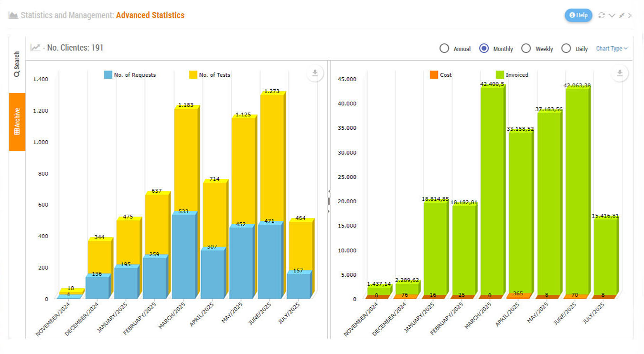The image size is (644, 354).
Task: Open the Chart Type dropdown
Action: click(x=612, y=49)
